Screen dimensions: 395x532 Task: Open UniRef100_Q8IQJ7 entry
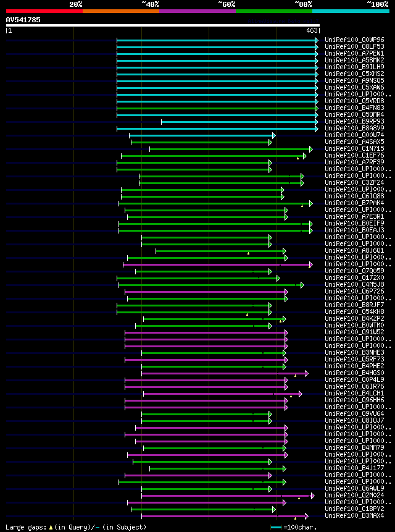click(354, 420)
